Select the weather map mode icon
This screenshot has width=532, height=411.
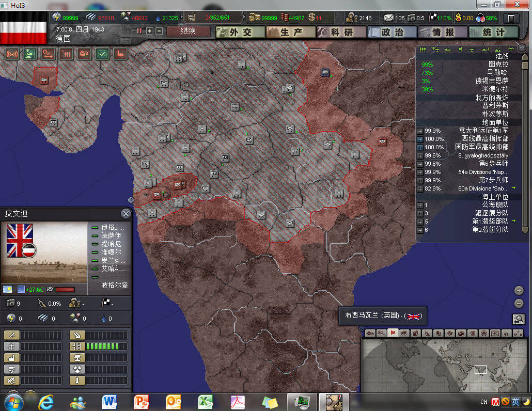404,334
